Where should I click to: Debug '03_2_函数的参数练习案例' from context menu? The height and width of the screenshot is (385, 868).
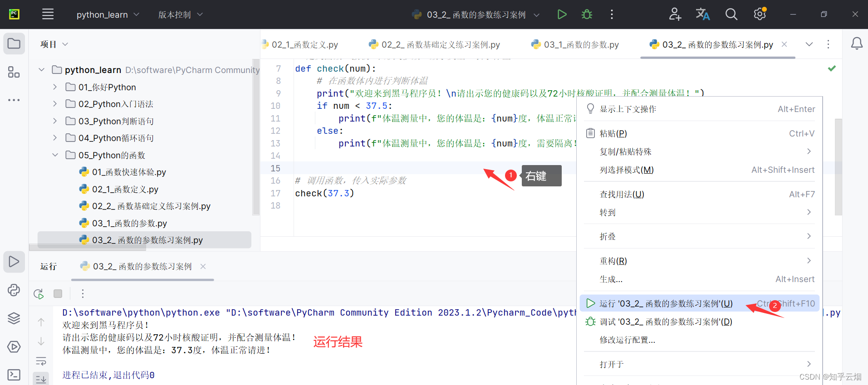[699, 322]
